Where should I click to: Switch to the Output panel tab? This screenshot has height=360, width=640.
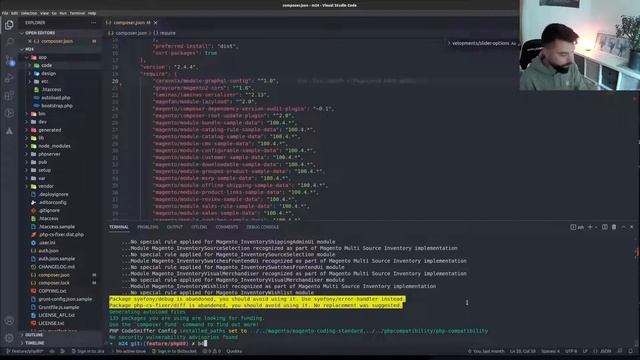coord(175,227)
